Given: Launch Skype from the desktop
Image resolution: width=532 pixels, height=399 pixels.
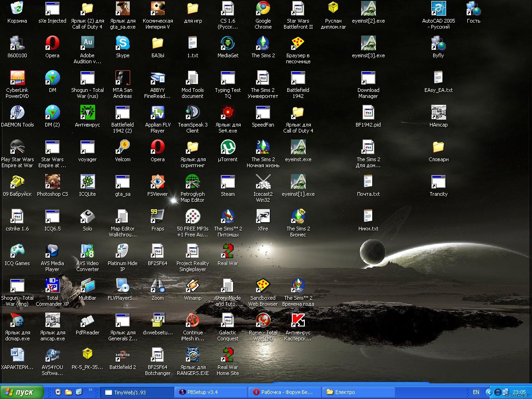Looking at the screenshot, I should pos(122,43).
